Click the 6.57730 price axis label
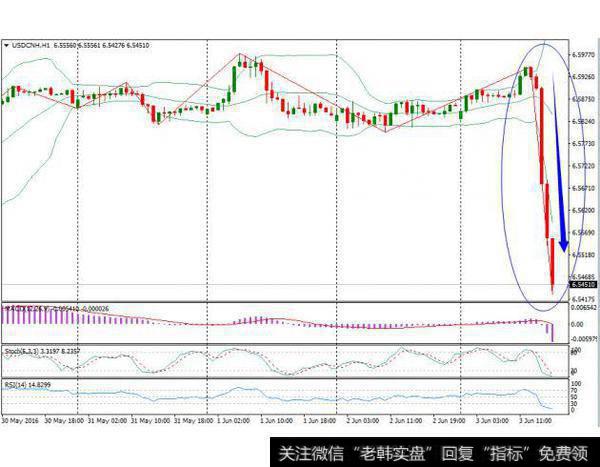This screenshot has width=600, height=467. (x=584, y=144)
